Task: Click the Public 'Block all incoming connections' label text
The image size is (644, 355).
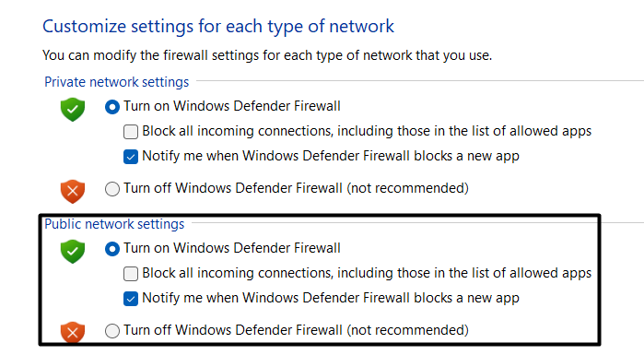Action: pyautogui.click(x=367, y=274)
